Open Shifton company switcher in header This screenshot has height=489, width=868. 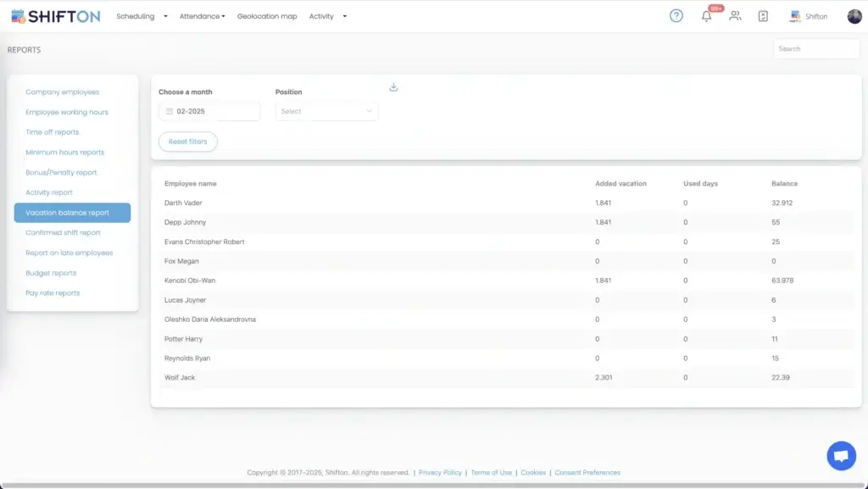pos(808,16)
